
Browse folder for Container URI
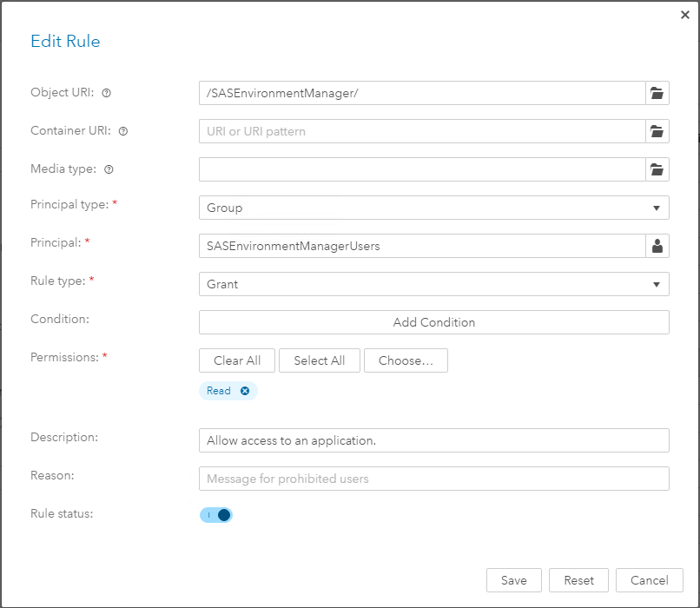click(657, 131)
